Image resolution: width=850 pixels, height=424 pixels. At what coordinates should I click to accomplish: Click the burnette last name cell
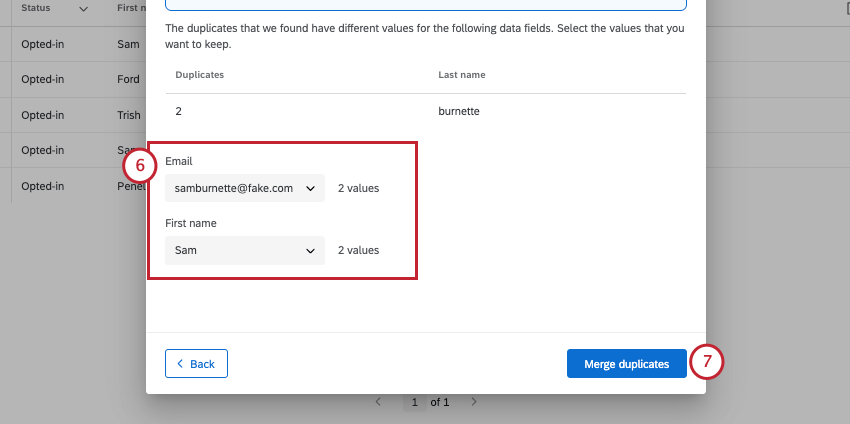[459, 111]
